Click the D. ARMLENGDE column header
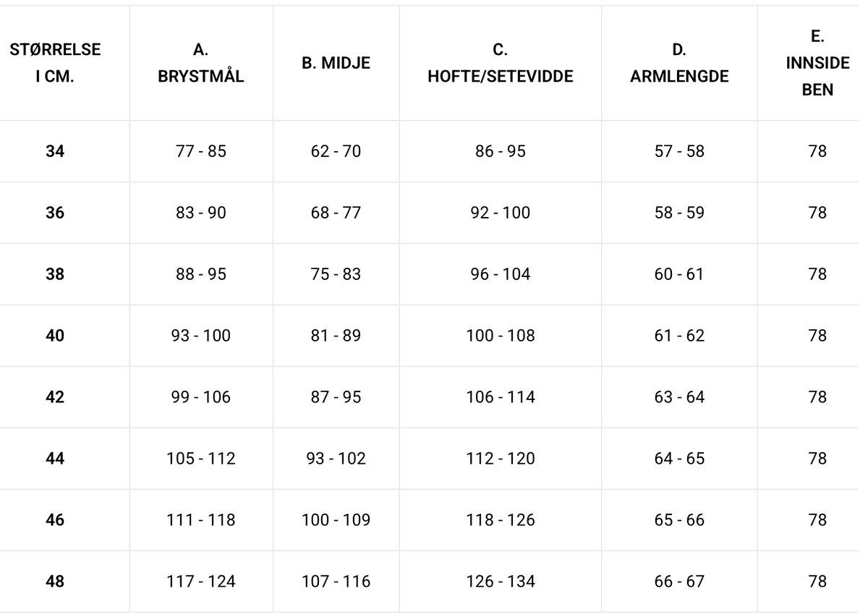Screen dimensions: 868x615 coord(678,63)
